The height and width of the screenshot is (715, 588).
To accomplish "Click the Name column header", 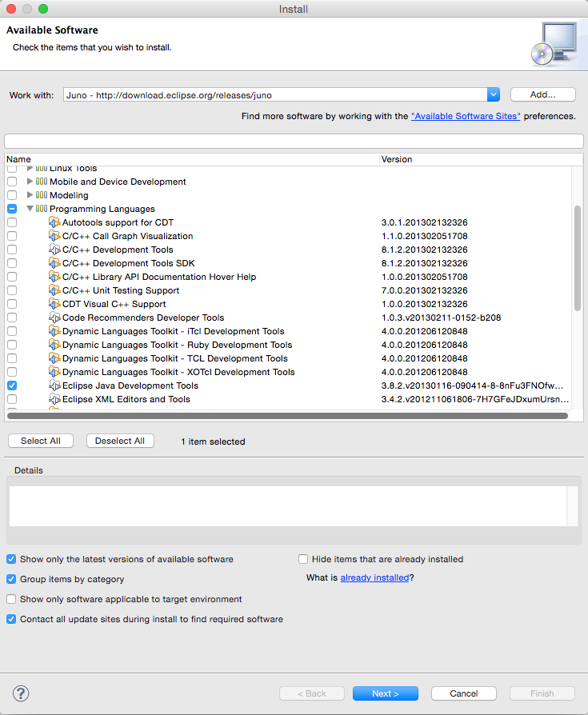I will 192,160.
